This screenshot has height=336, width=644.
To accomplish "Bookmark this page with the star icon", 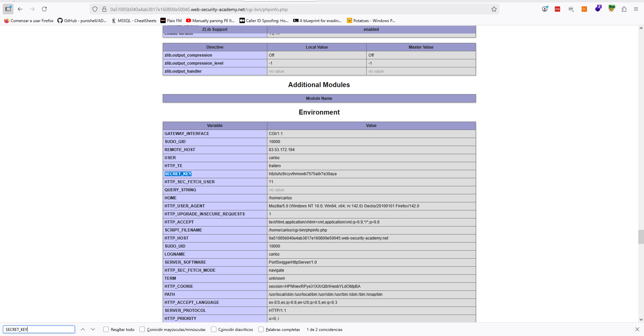I will tap(494, 9).
